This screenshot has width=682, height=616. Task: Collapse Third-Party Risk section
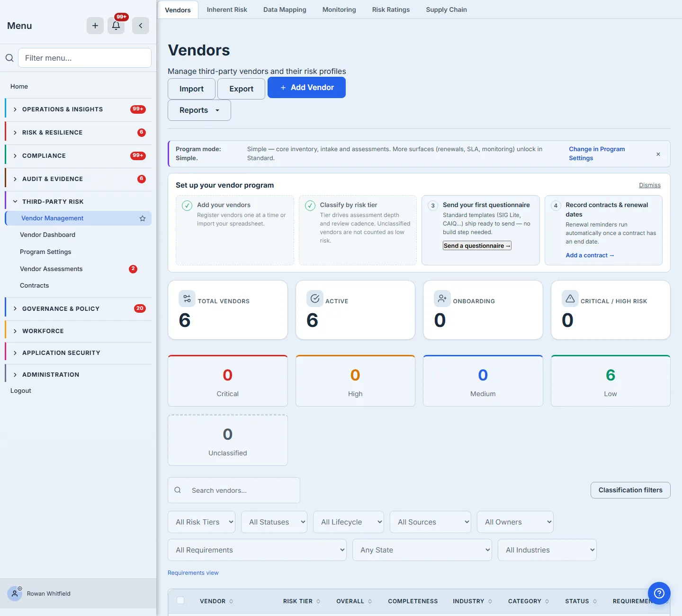point(78,201)
